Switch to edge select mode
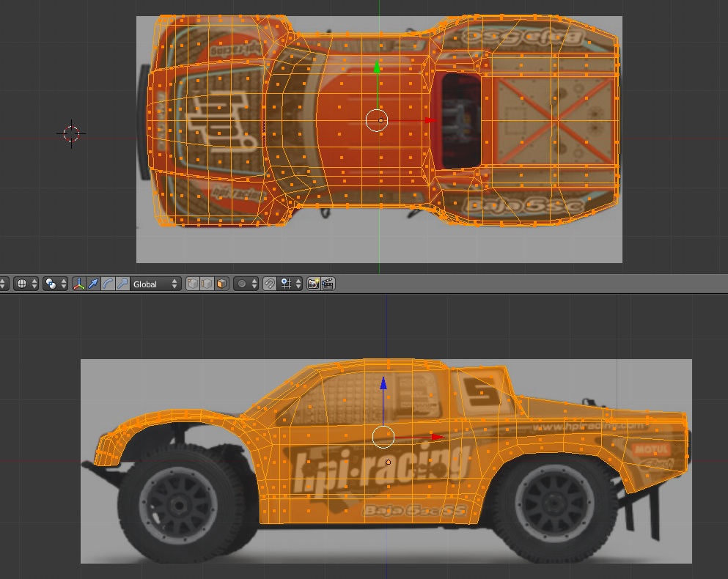The width and height of the screenshot is (728, 579). [207, 284]
